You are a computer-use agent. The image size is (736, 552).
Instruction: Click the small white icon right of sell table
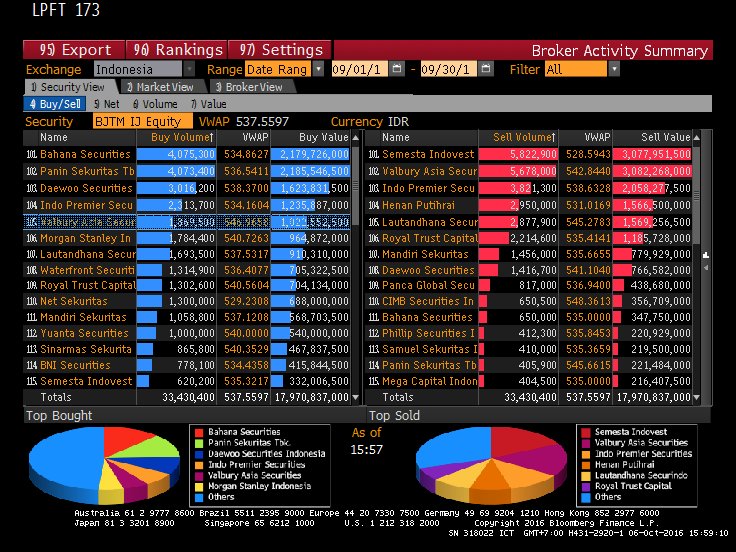707,256
